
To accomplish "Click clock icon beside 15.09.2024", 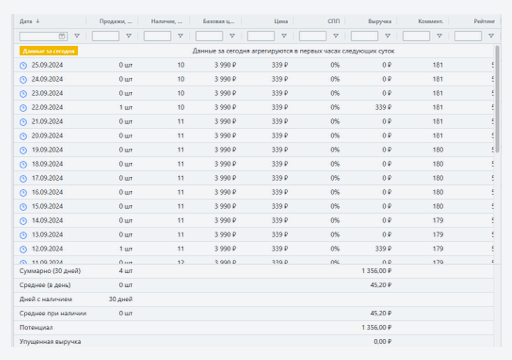I will (23, 207).
